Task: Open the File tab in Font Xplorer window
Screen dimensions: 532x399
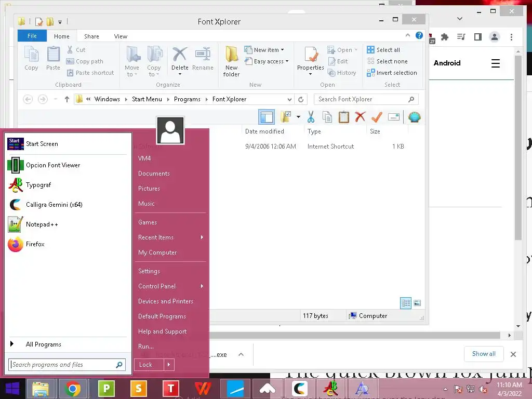Action: pos(32,36)
